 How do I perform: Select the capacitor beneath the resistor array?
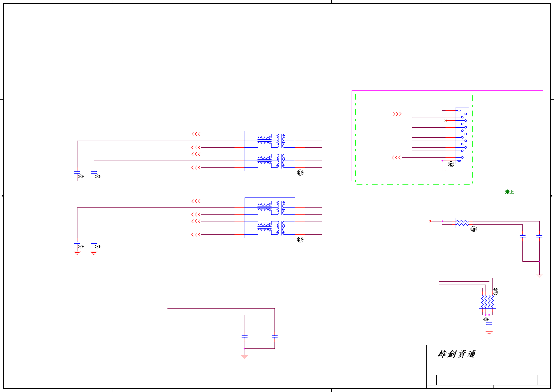point(489,323)
